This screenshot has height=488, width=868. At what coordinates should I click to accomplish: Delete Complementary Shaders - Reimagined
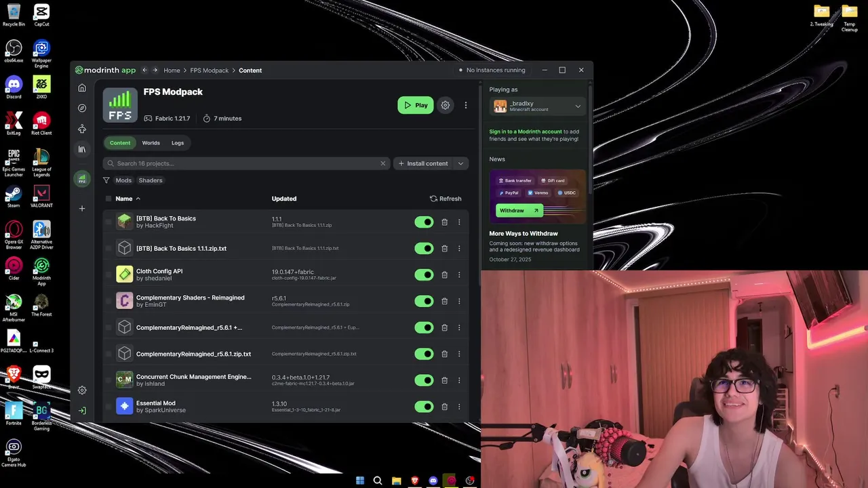[x=444, y=301]
